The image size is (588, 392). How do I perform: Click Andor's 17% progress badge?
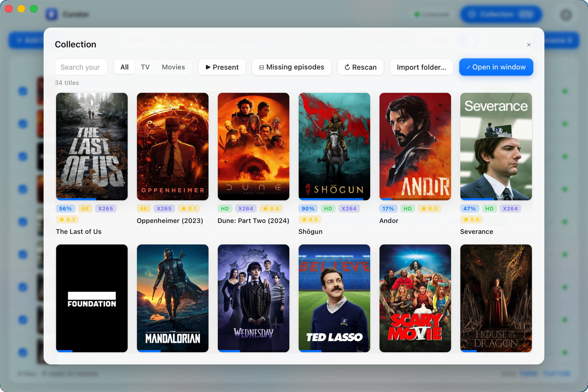(x=388, y=209)
